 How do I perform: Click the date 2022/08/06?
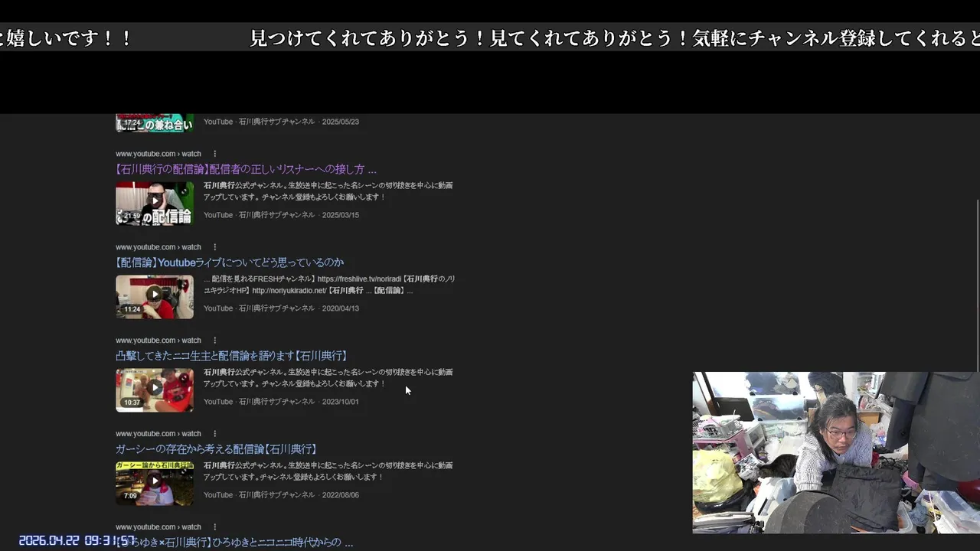tap(341, 495)
